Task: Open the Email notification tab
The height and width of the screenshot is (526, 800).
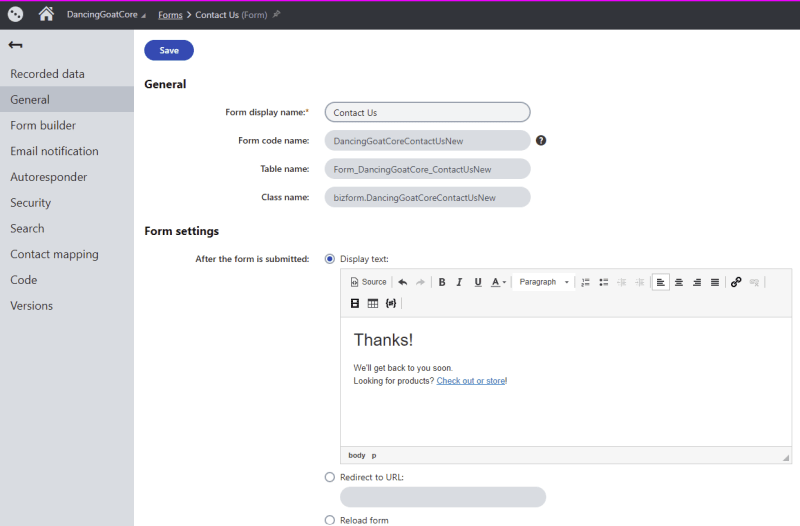Action: tap(67, 151)
